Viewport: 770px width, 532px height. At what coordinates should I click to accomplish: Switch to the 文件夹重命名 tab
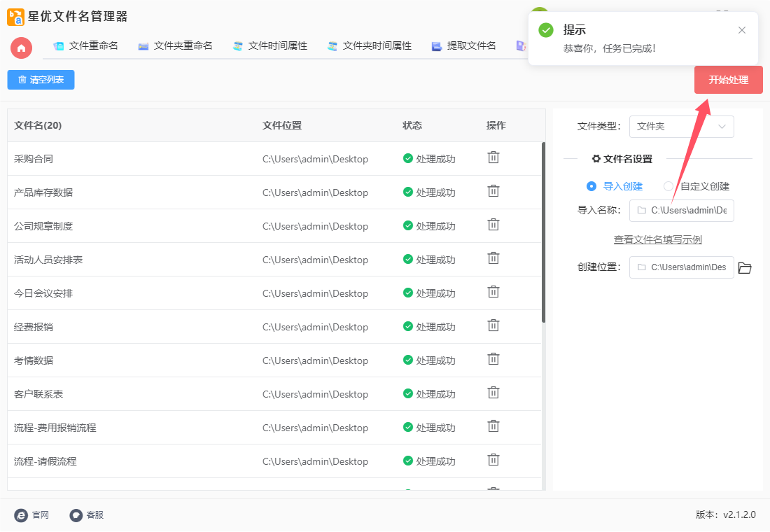click(175, 45)
